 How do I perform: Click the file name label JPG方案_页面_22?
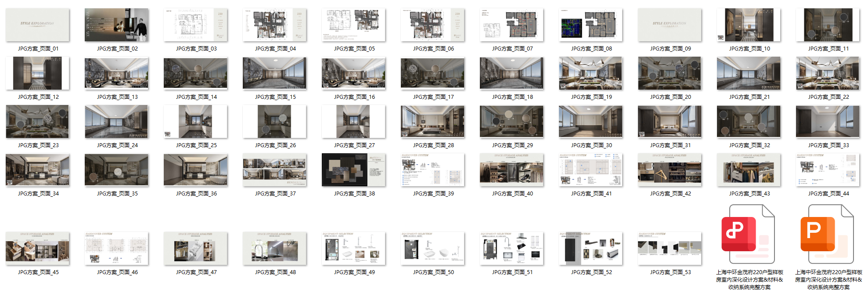[828, 97]
